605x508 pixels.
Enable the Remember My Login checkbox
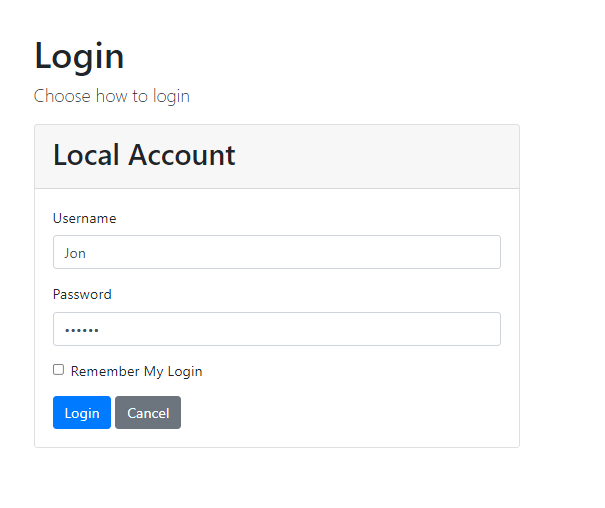point(59,370)
